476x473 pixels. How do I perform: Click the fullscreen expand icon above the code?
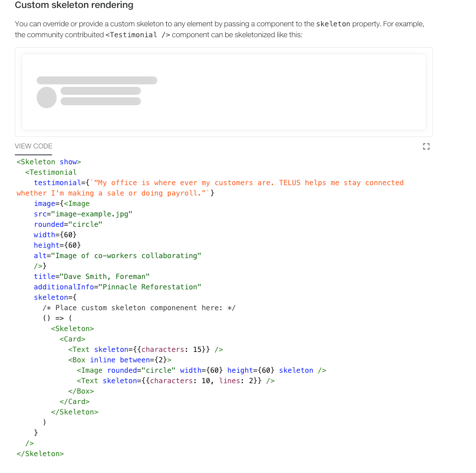(x=426, y=146)
